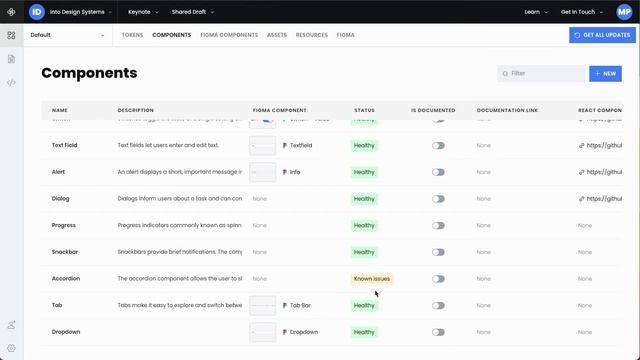
Task: Toggle Is Documented for Dialog
Action: [438, 199]
